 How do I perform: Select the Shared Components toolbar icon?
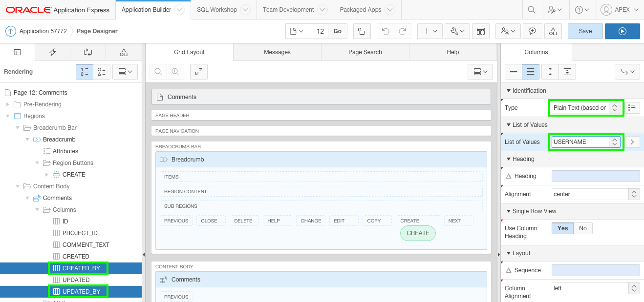553,31
